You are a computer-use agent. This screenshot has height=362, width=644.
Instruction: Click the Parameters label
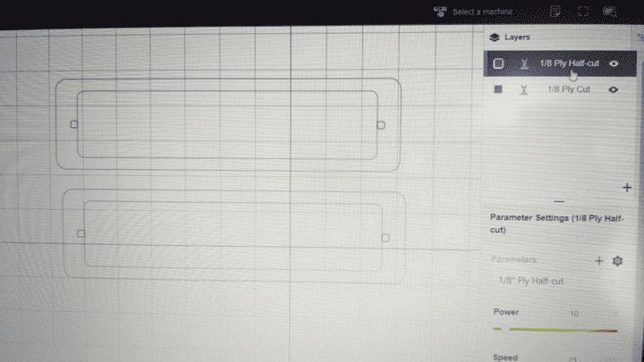pyautogui.click(x=513, y=259)
